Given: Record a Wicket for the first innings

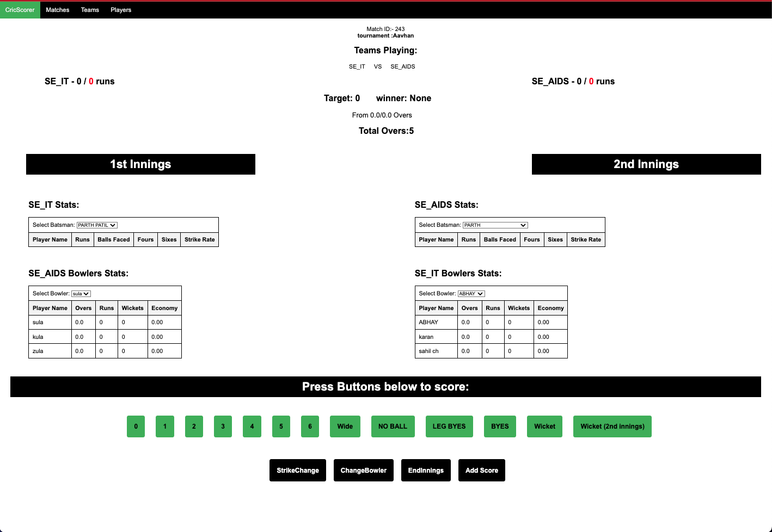Looking at the screenshot, I should click(x=544, y=426).
